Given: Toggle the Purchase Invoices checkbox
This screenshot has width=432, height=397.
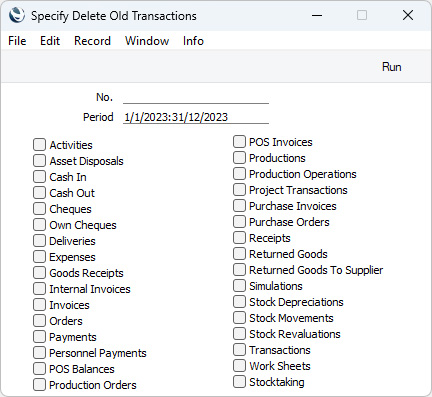Looking at the screenshot, I should tap(239, 206).
